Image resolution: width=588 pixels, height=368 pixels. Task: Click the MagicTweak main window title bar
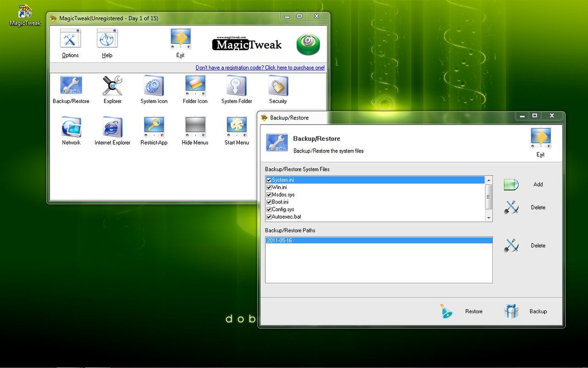165,18
